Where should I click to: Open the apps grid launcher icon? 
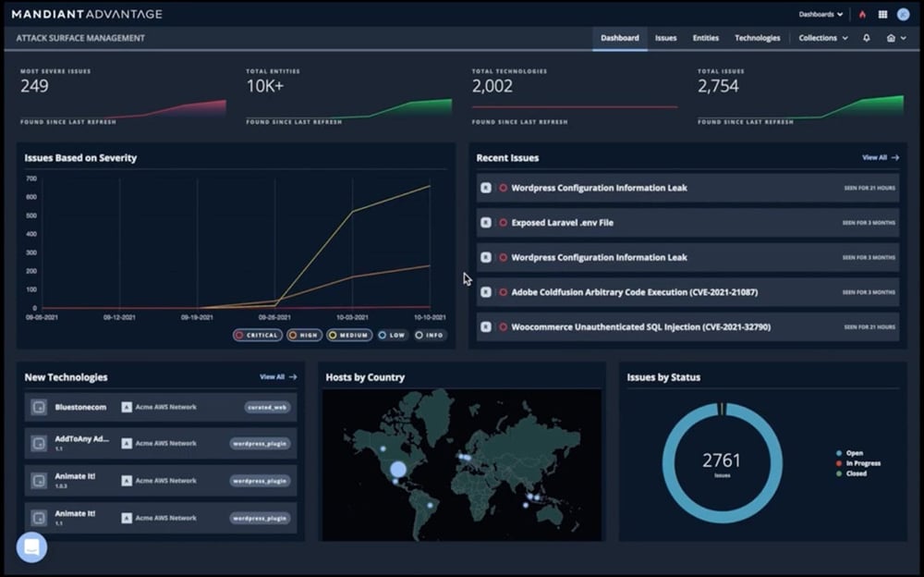pos(882,15)
